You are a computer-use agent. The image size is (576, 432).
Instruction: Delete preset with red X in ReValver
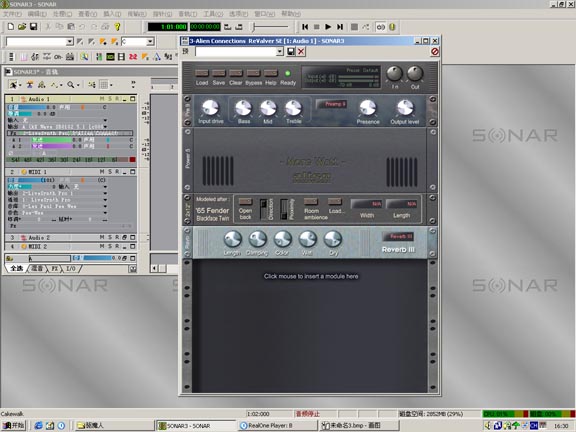301,51
